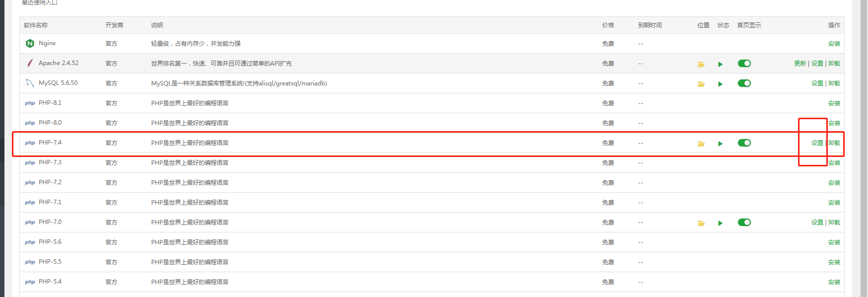Click the php icon beside PHP-8.1
868x297 pixels.
tap(30, 103)
